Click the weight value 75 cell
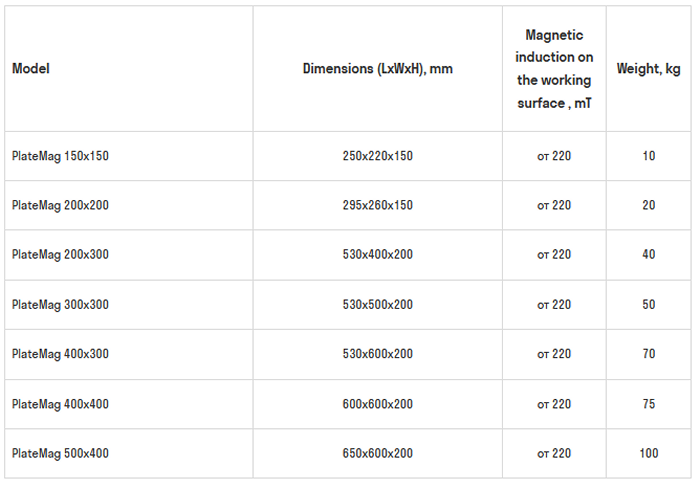 (649, 404)
